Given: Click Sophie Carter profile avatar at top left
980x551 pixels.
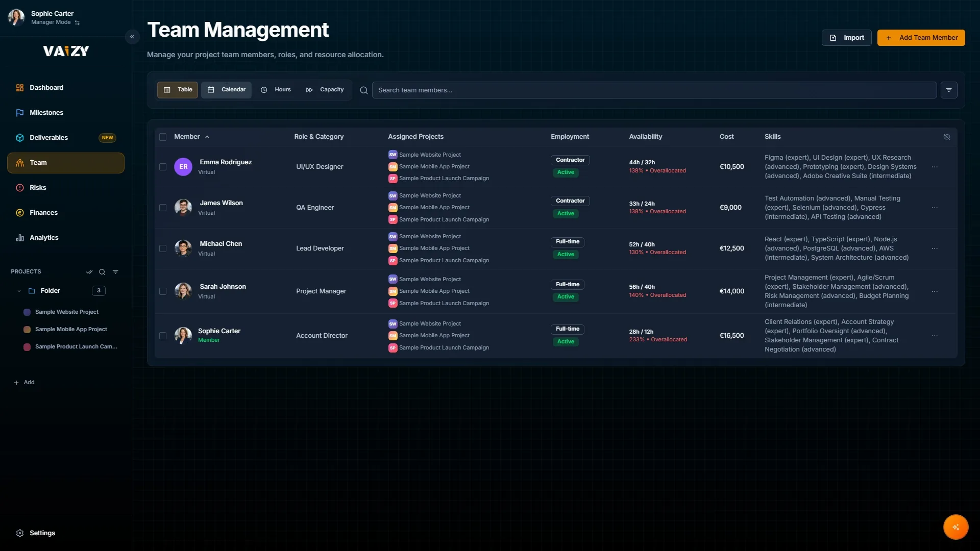Looking at the screenshot, I should [16, 17].
